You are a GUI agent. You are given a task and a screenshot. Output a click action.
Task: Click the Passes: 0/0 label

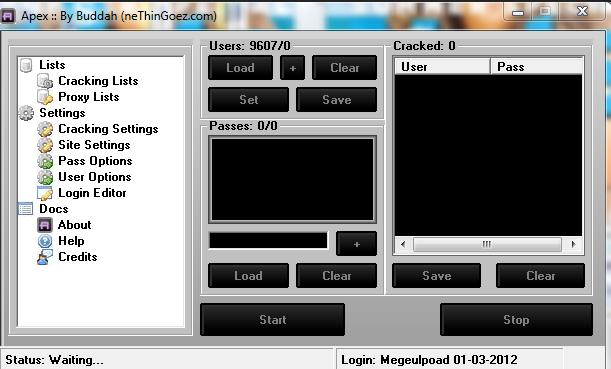243,126
